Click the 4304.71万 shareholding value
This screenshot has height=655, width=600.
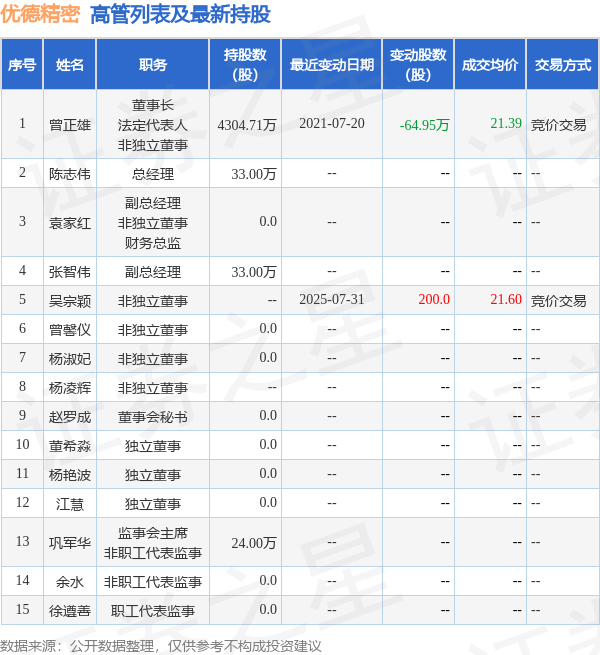click(247, 125)
